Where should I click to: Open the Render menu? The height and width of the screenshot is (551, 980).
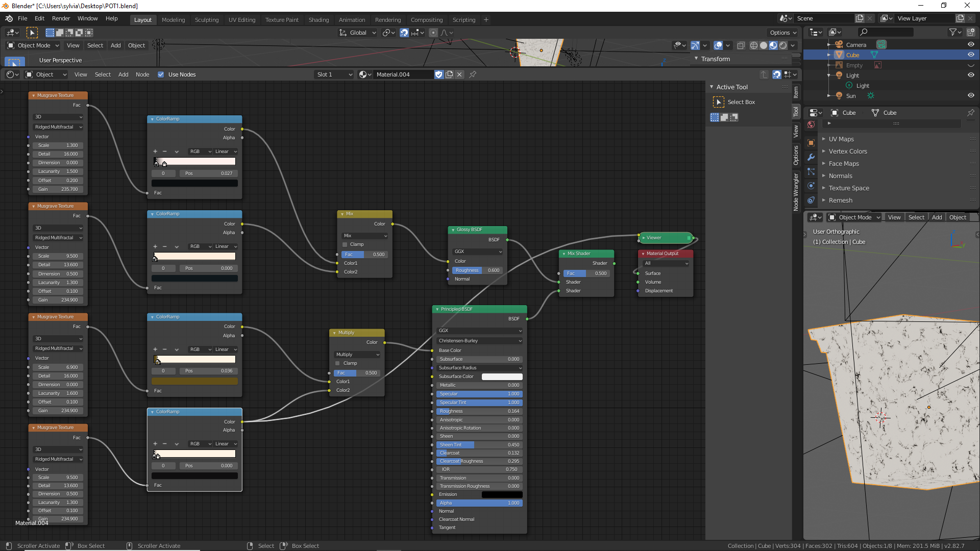point(61,18)
